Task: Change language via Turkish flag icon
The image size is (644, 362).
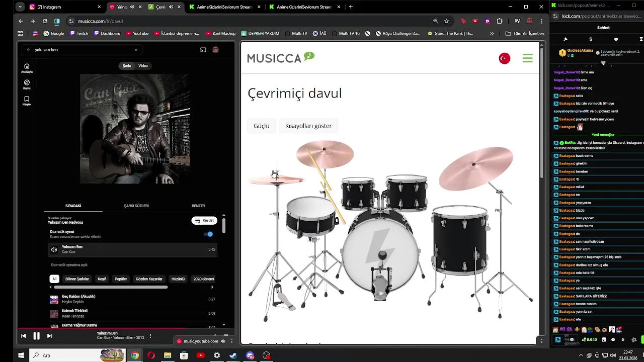Action: coord(504,58)
